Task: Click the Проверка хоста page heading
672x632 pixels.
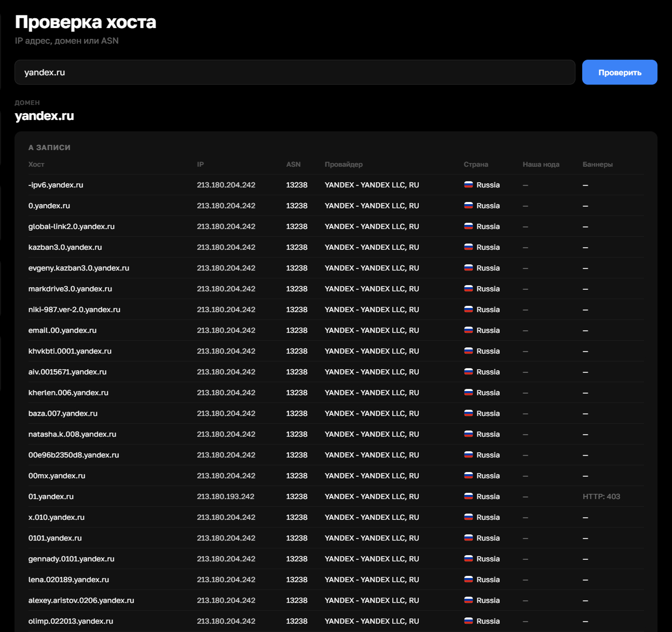Action: pos(86,22)
